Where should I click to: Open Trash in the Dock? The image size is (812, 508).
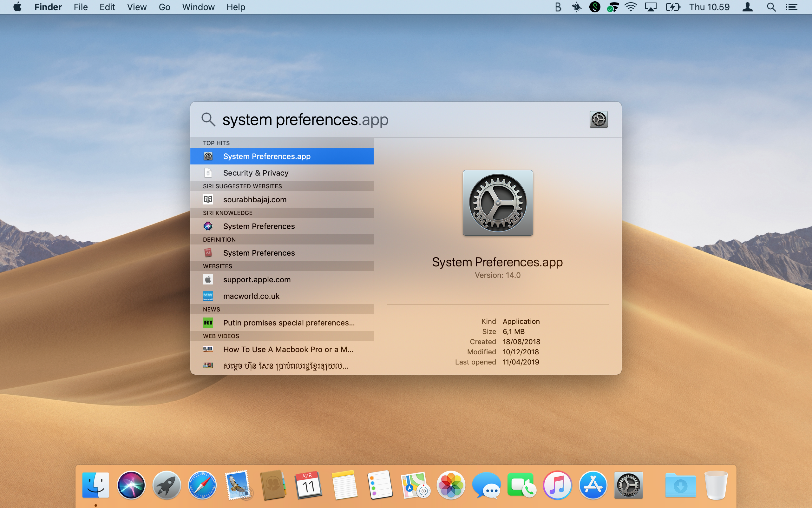tap(716, 485)
